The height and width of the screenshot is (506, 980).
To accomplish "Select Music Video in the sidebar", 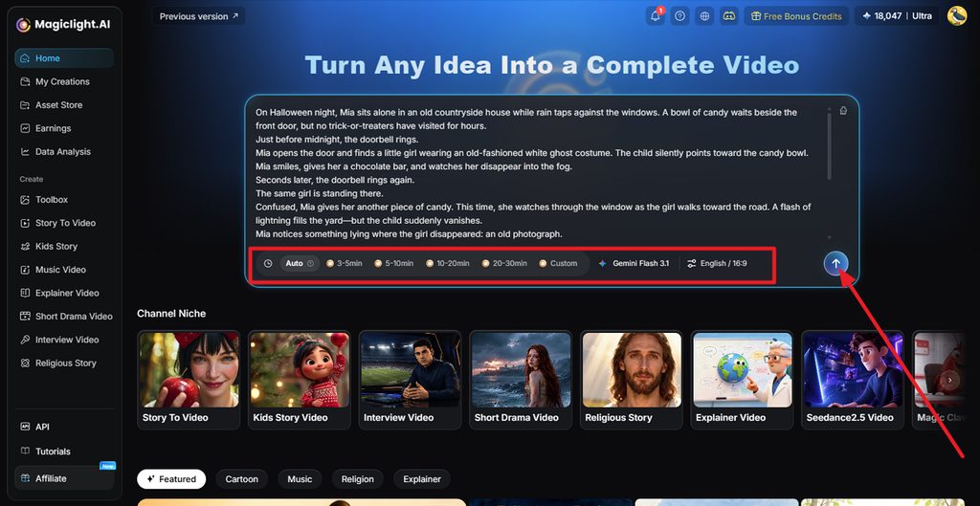I will [64, 269].
